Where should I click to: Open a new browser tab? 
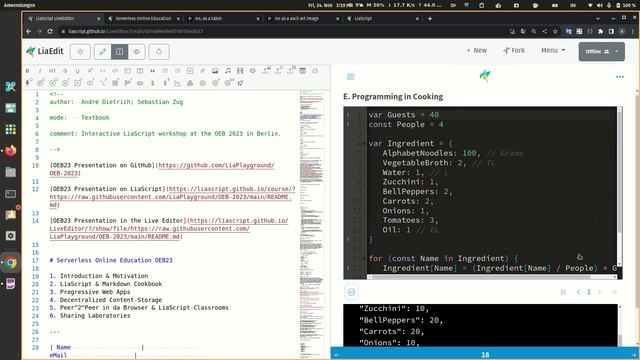(430, 19)
